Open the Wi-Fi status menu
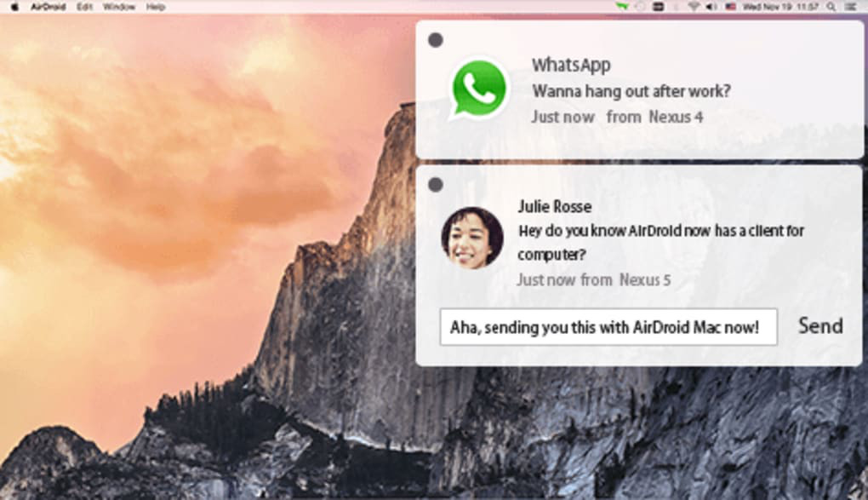 [x=693, y=7]
